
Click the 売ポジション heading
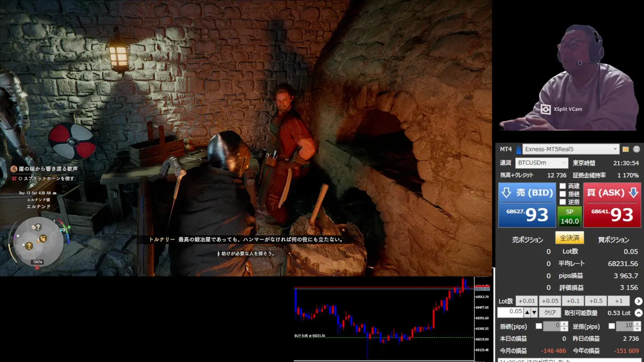coord(528,240)
